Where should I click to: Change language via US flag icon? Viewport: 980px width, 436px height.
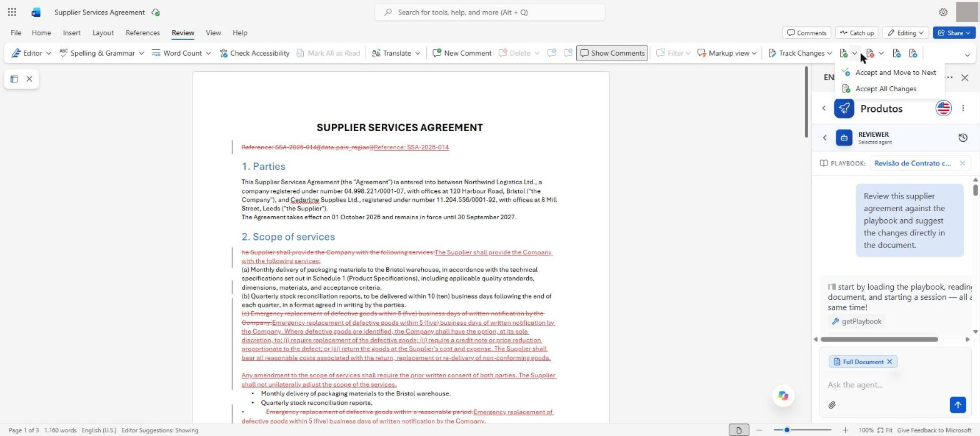[943, 108]
